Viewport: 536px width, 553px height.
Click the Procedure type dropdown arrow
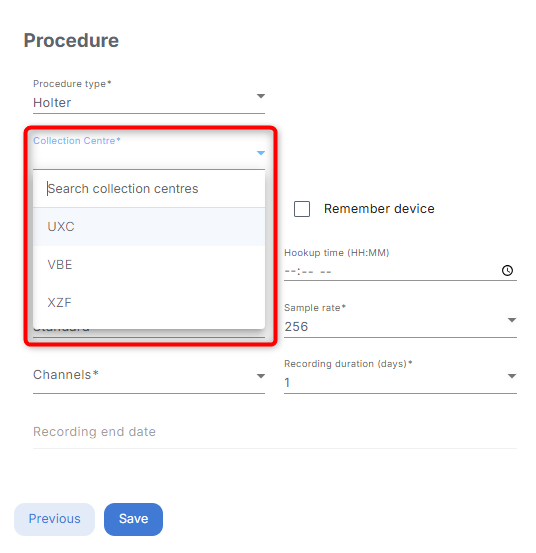261,96
